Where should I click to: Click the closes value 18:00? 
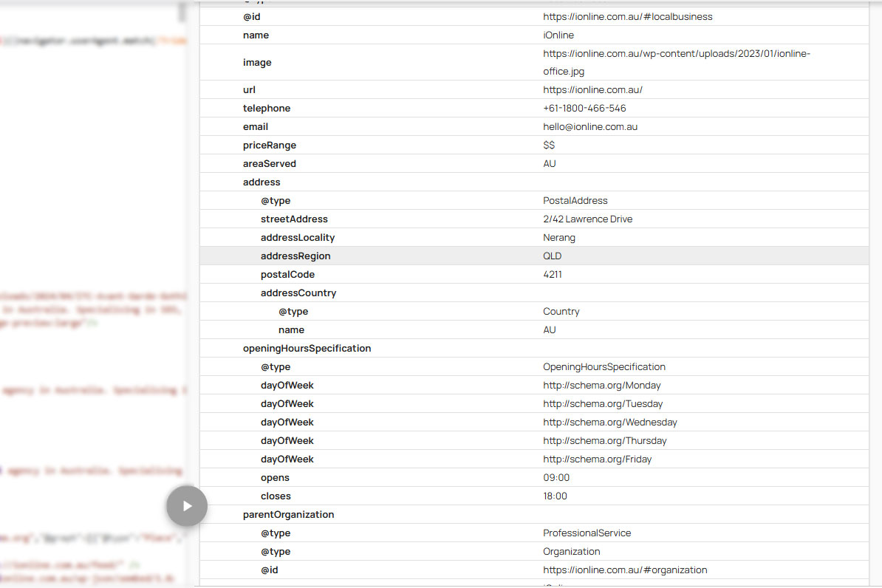[555, 496]
